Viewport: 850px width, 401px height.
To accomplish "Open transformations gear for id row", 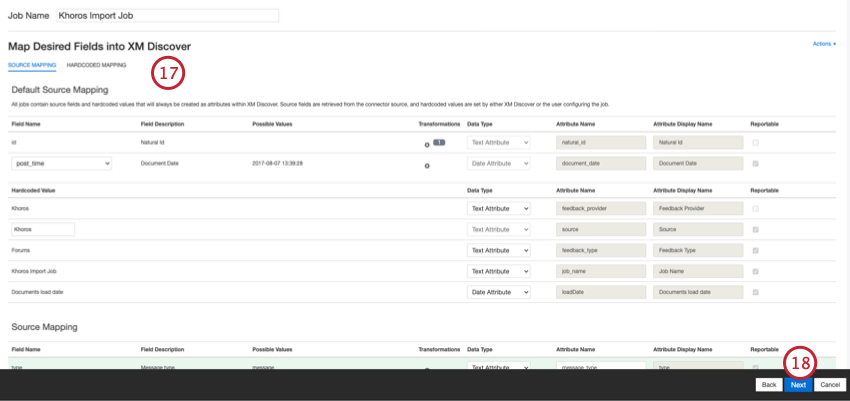I will click(427, 145).
